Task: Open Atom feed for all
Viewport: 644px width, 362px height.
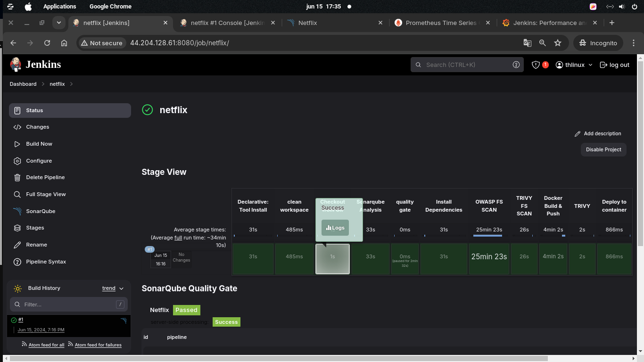Action: (46, 345)
